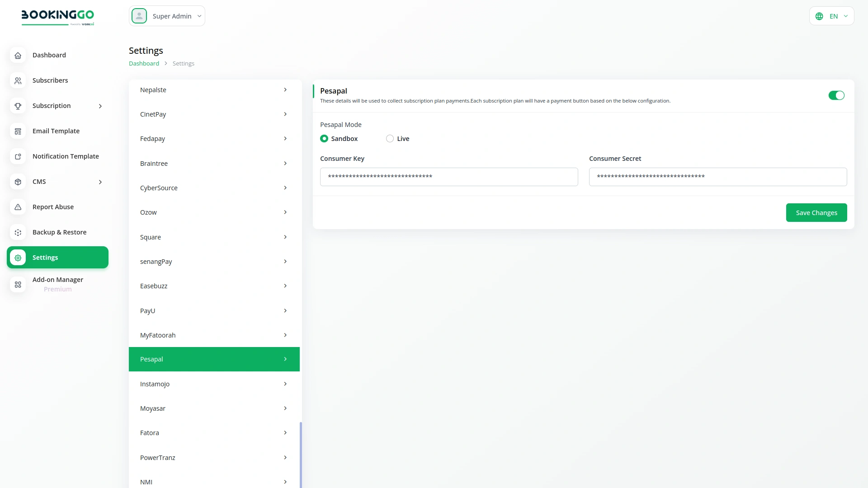Image resolution: width=868 pixels, height=488 pixels.
Task: Open the Email Template sidebar icon
Action: tap(18, 131)
